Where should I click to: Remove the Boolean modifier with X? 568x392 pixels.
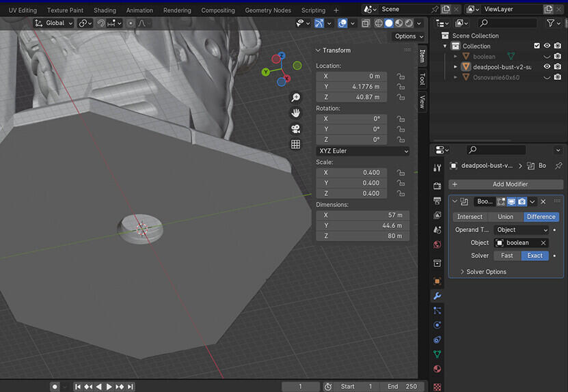(x=543, y=201)
